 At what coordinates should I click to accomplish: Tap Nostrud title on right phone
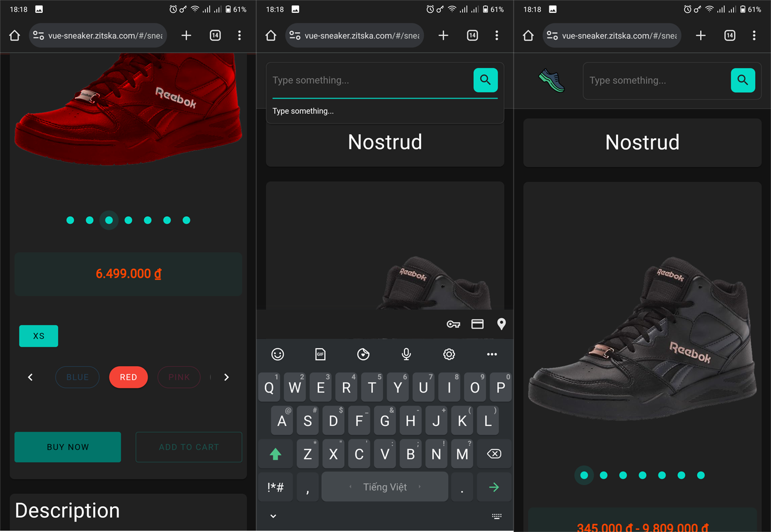(x=642, y=142)
